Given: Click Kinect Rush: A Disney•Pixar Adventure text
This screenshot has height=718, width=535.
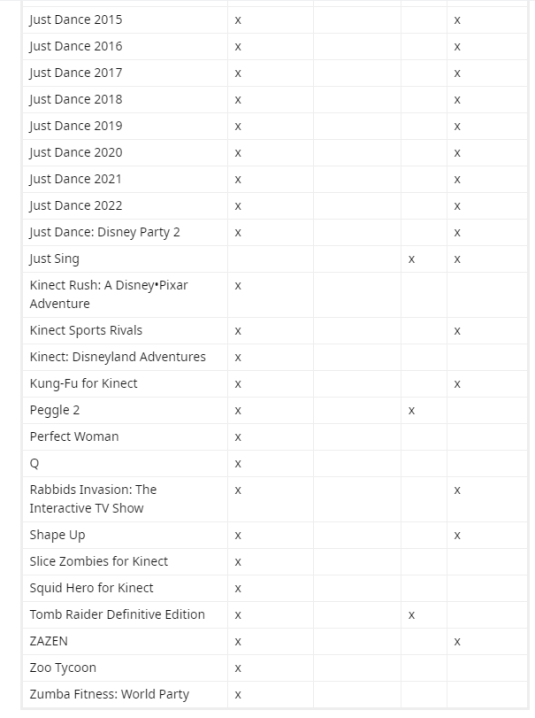Looking at the screenshot, I should [109, 294].
